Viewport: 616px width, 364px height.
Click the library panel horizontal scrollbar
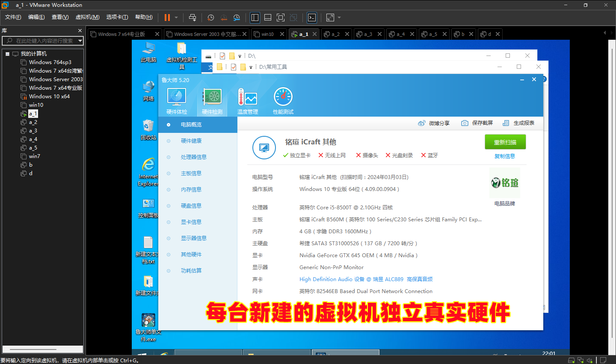coord(41,349)
